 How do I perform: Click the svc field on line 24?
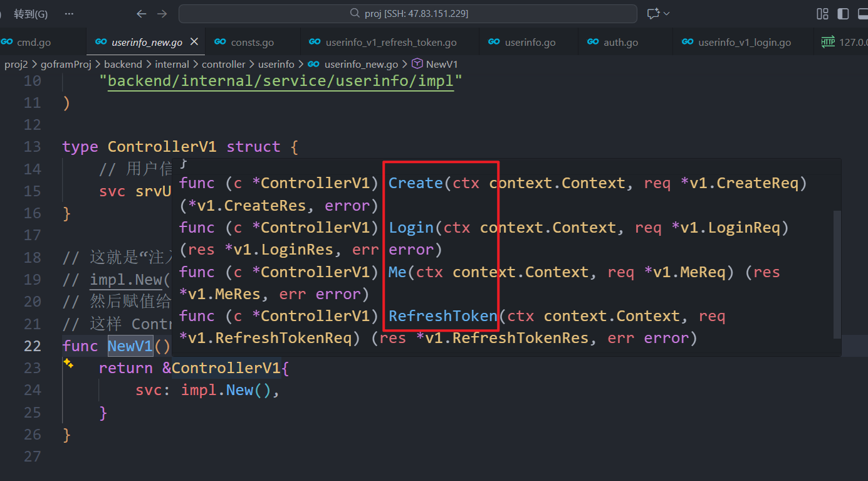pos(149,391)
